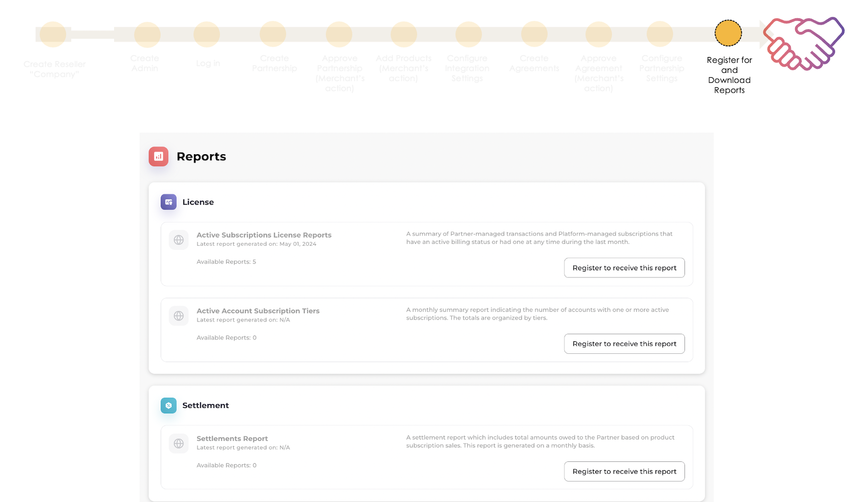Click the purple License section icon
Viewport: 868px width, 502px height.
[x=169, y=202]
